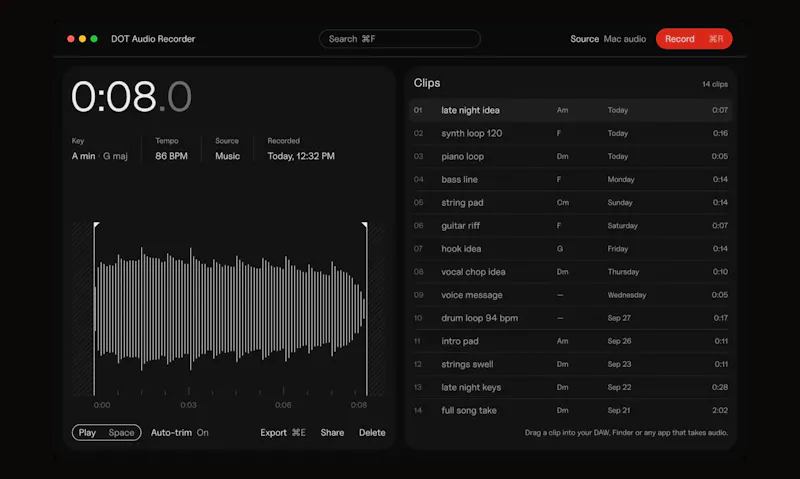Select clip 'string pad'
The image size is (800, 479).
(x=570, y=203)
